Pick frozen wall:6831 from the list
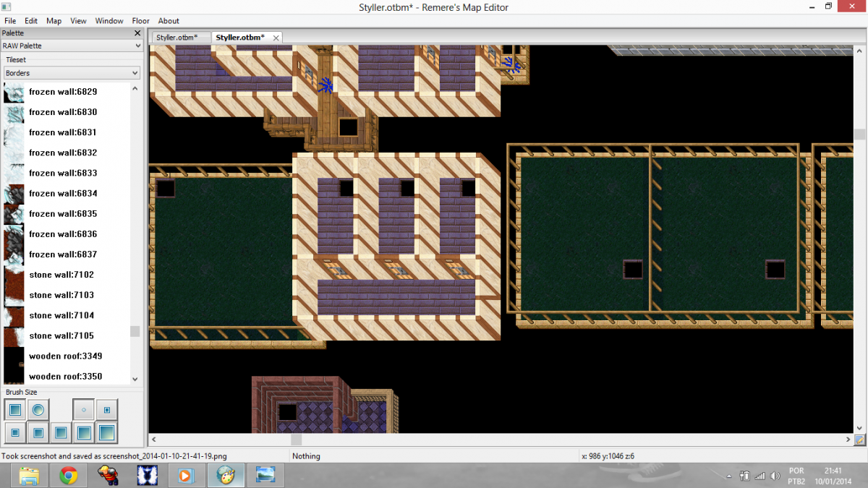This screenshot has height=488, width=868. coord(67,132)
